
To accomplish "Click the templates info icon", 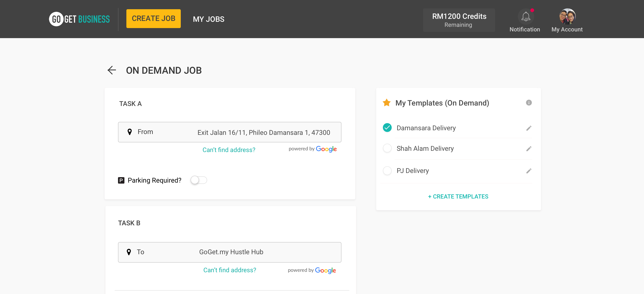I will point(529,103).
